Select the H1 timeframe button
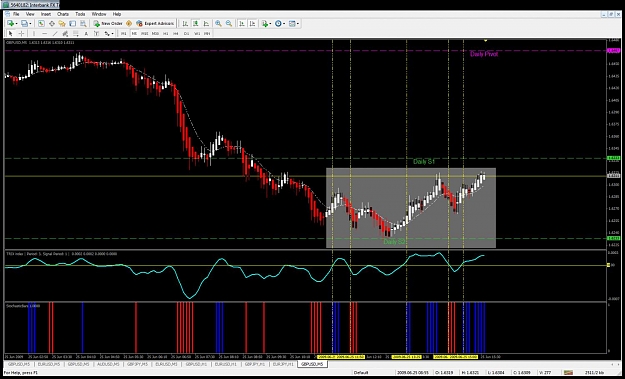 [165, 33]
